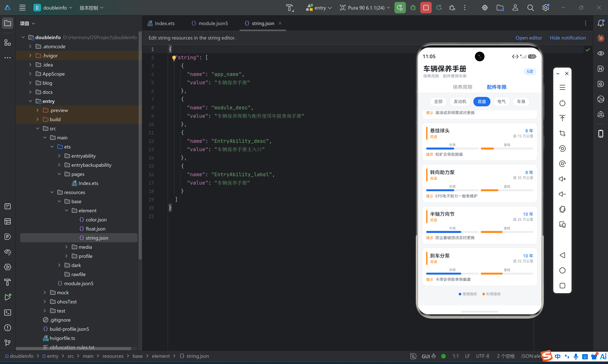The height and width of the screenshot is (364, 608).
Task: Toggle 底盘 filter chip
Action: 482,102
